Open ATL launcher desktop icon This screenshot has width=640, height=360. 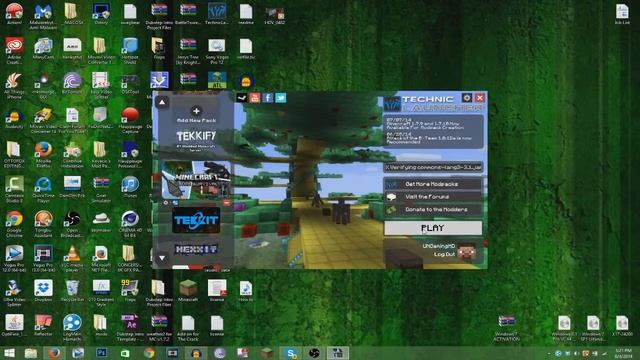click(217, 80)
